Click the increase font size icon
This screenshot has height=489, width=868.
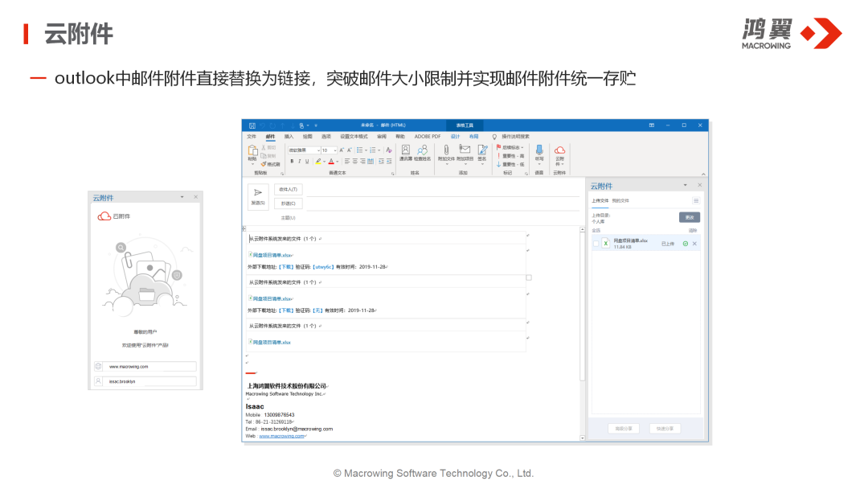(x=342, y=150)
